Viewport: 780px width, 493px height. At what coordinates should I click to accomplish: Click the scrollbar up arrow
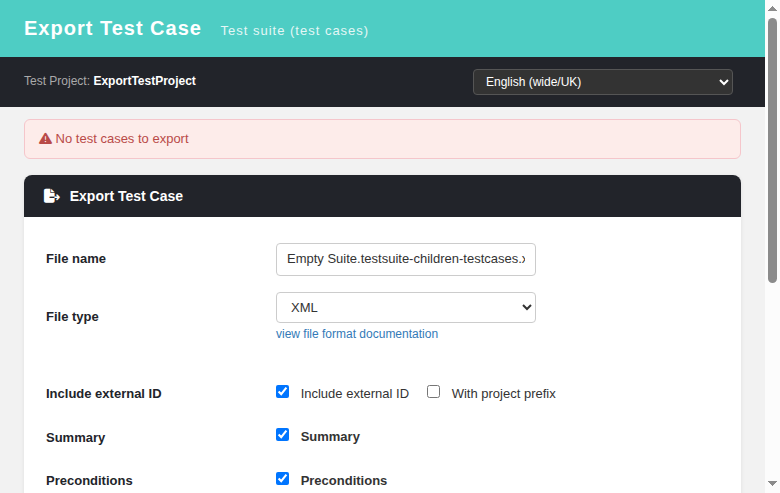pos(772,8)
